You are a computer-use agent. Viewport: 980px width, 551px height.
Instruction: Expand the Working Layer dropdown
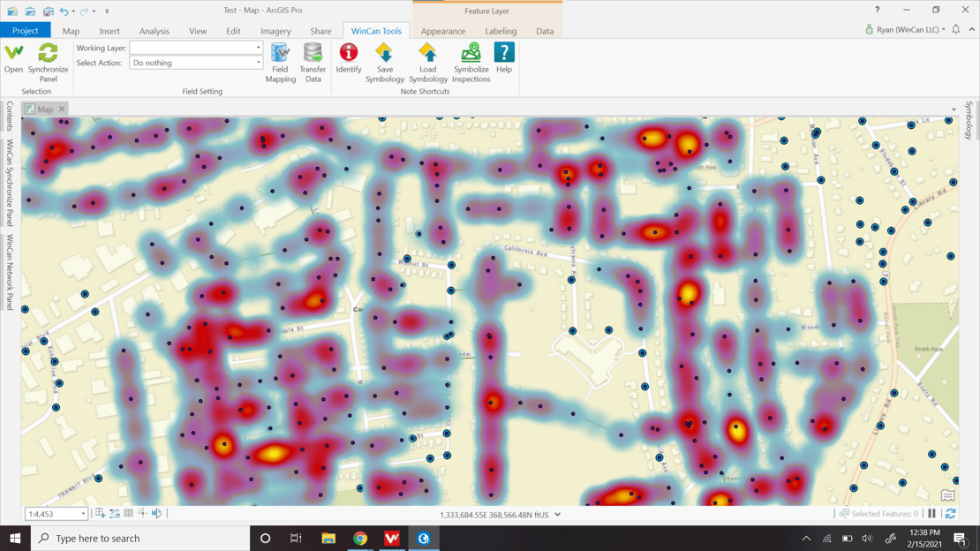coord(258,48)
